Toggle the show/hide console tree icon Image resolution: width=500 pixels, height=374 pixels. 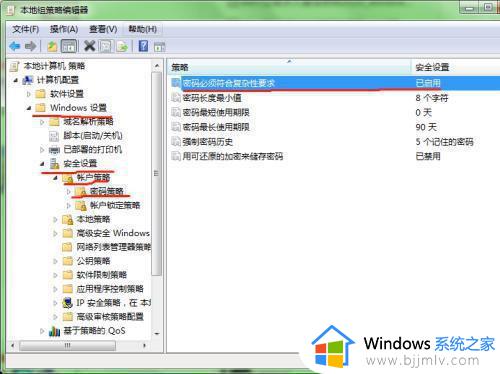click(69, 46)
